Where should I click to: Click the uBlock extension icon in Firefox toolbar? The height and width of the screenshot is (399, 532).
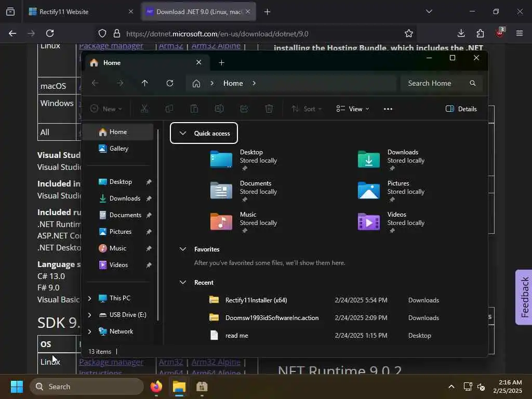point(500,33)
